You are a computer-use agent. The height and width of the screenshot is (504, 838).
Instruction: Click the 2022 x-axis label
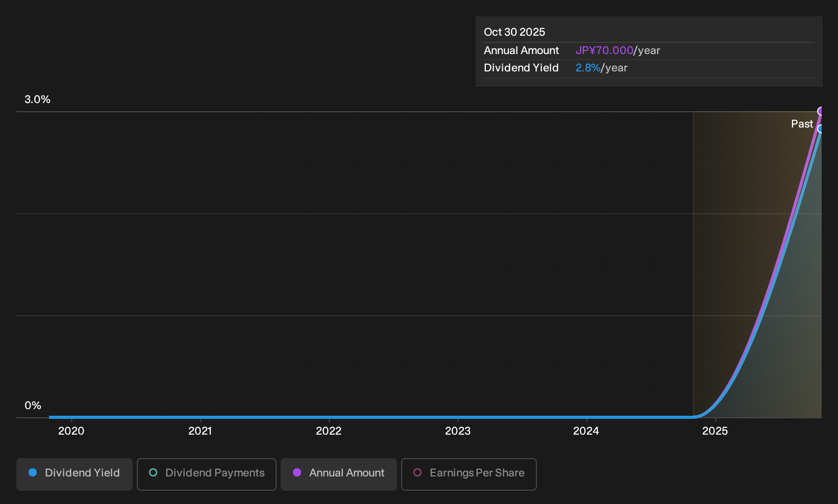tap(329, 431)
